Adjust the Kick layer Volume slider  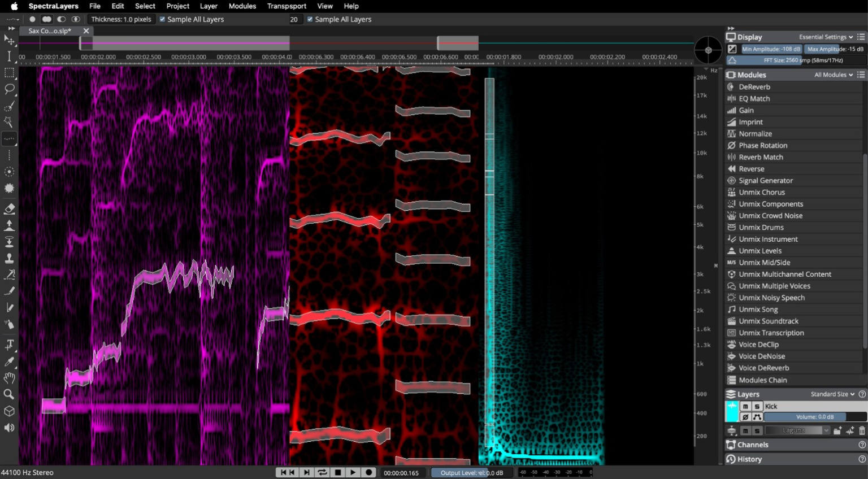coord(814,417)
